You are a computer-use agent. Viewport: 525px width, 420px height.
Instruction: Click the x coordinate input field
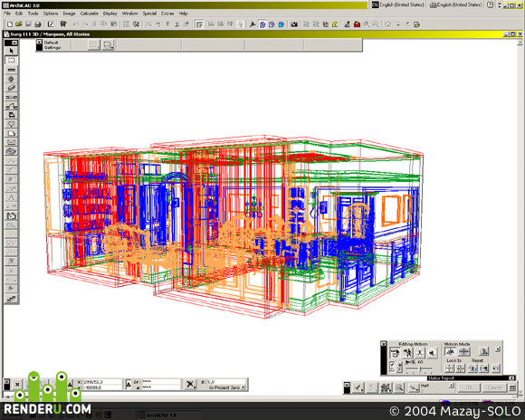(x=100, y=382)
